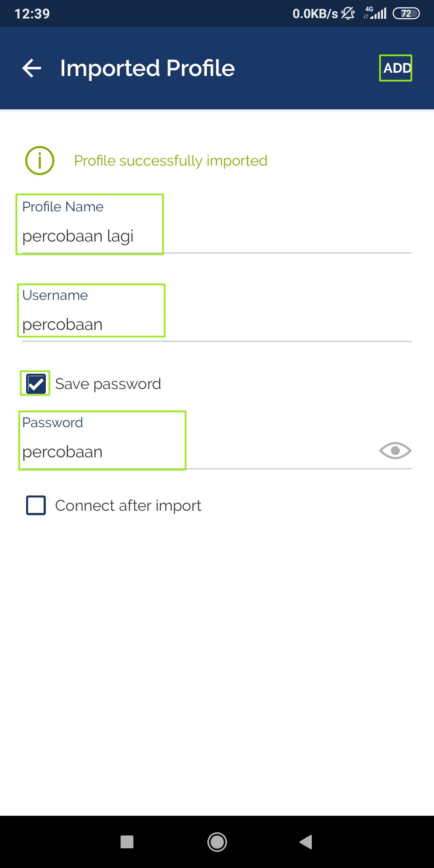The image size is (434, 868).
Task: Tap the battery level indicator
Action: click(406, 14)
